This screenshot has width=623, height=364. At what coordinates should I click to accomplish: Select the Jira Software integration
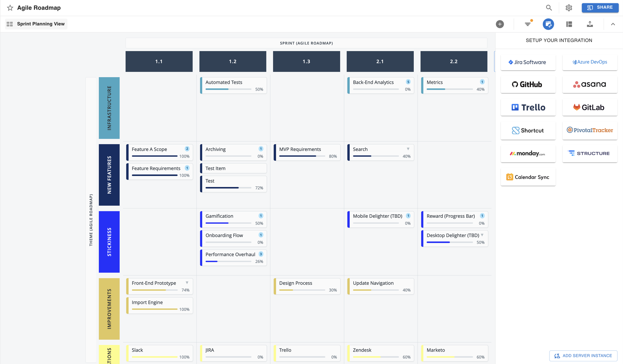point(528,62)
